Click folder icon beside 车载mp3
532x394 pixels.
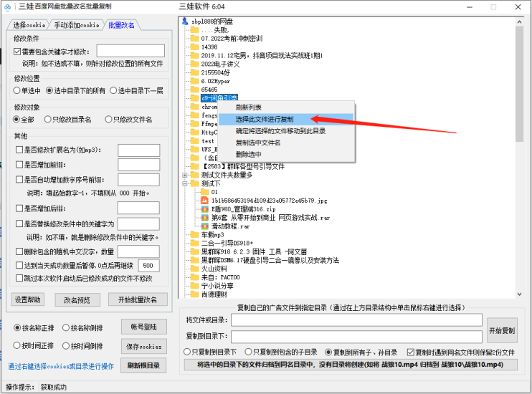[194, 234]
